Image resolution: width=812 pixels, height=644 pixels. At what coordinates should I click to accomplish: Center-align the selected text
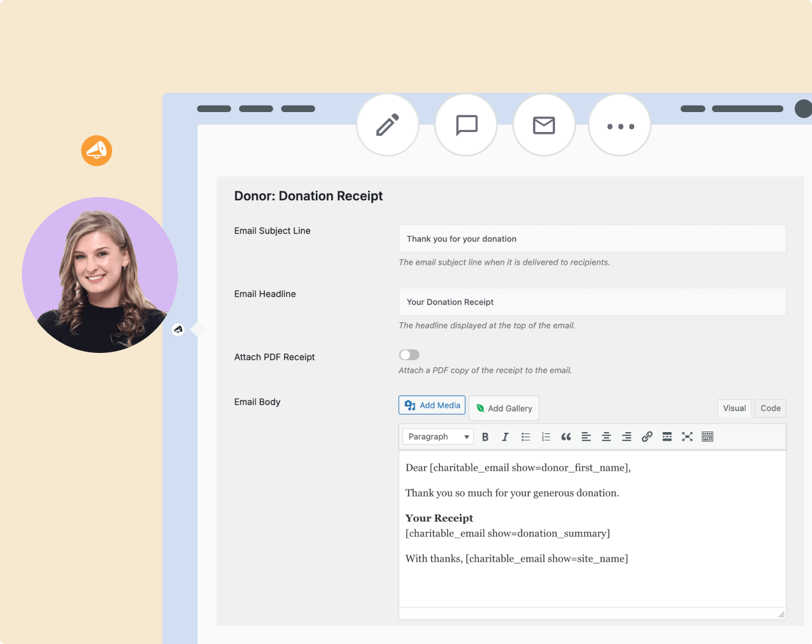606,437
